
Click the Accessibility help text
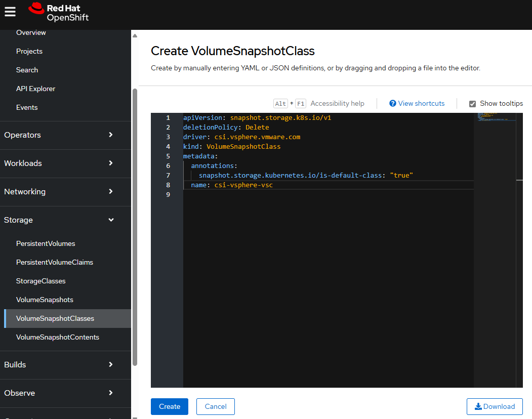coord(337,103)
